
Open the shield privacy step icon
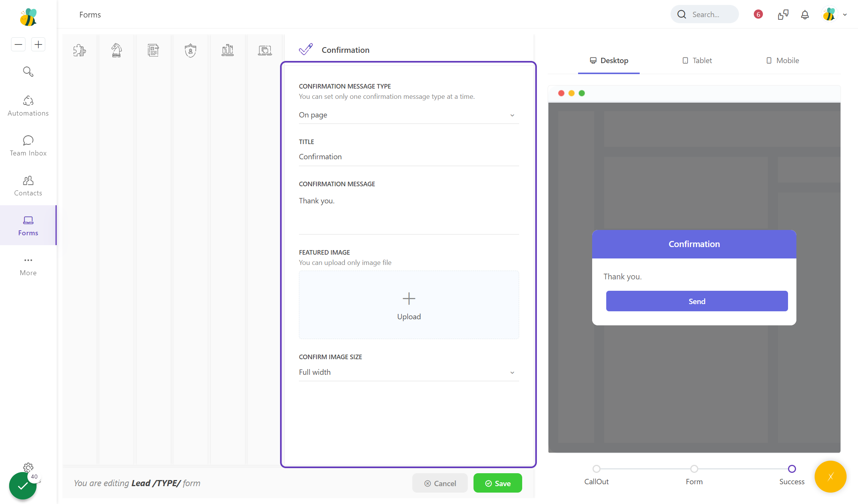coord(190,50)
